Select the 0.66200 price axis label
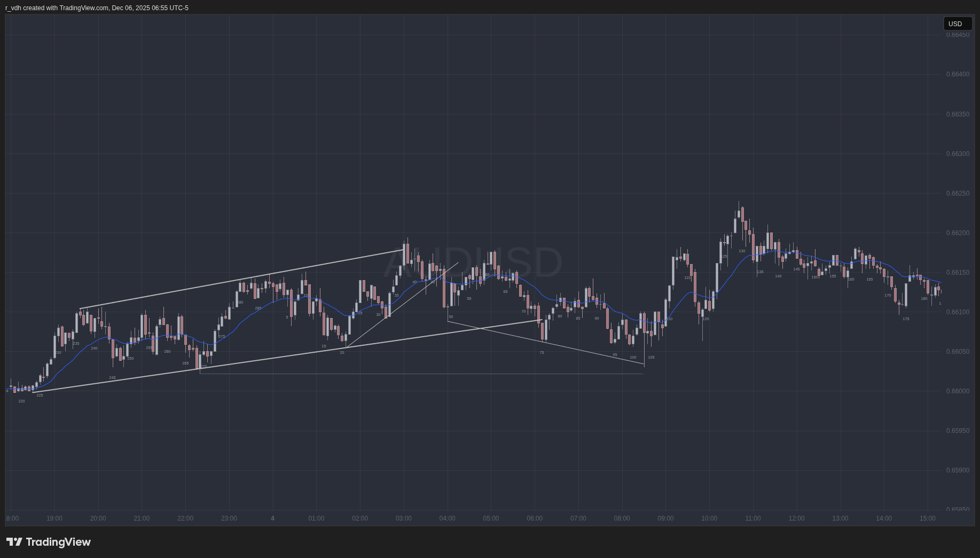Screen dimensions: 980x558 (x=957, y=233)
